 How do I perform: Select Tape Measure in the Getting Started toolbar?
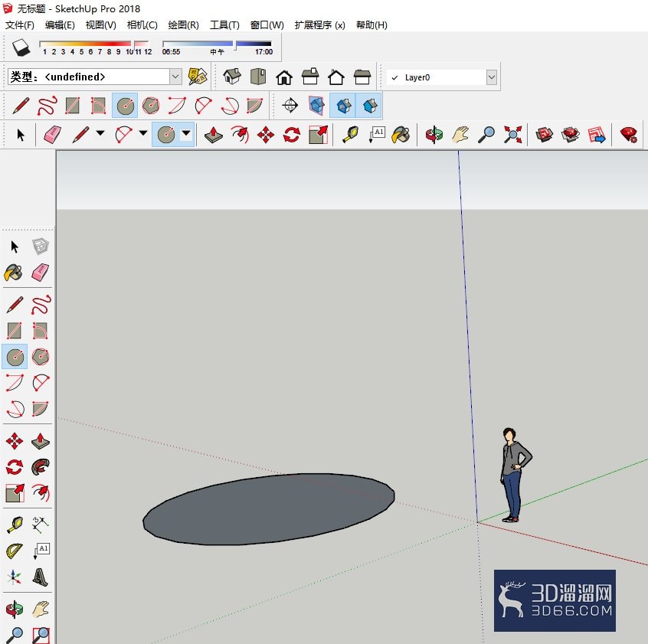click(x=351, y=134)
